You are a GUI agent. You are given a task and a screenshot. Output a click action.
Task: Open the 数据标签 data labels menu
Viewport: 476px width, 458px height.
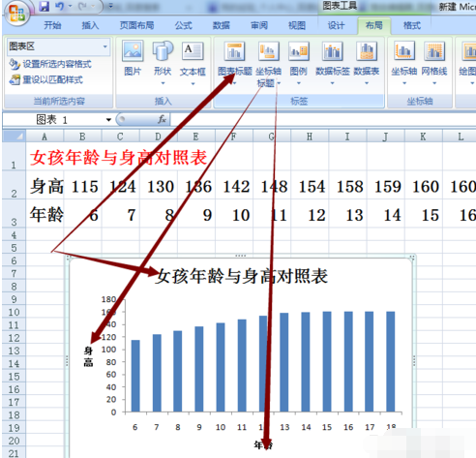click(333, 63)
